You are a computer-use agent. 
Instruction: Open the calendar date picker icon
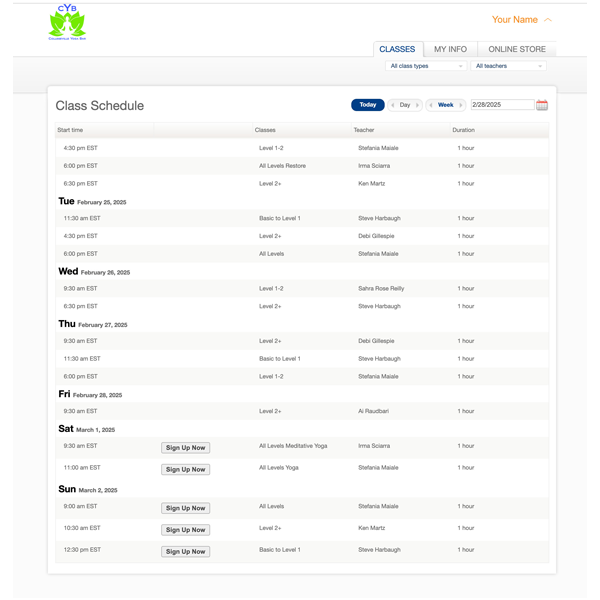click(x=542, y=105)
